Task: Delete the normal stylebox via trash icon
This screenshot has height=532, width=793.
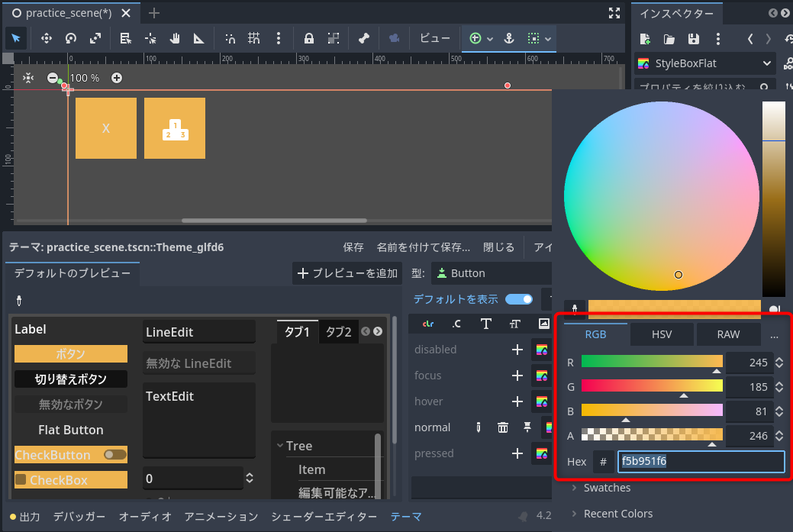Action: 503,427
